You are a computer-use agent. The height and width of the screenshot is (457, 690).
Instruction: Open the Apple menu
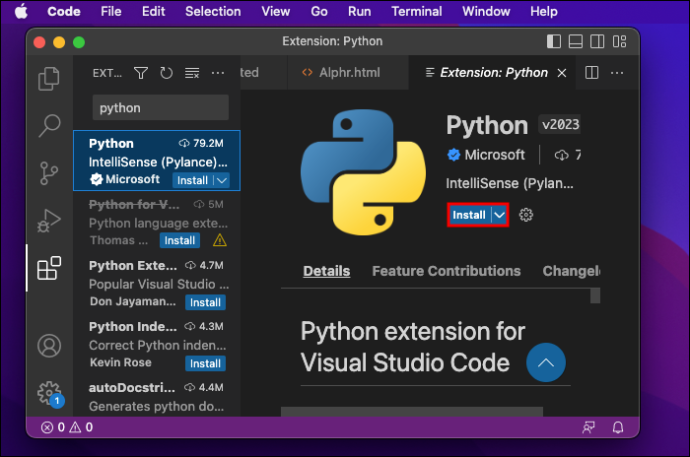point(21,11)
